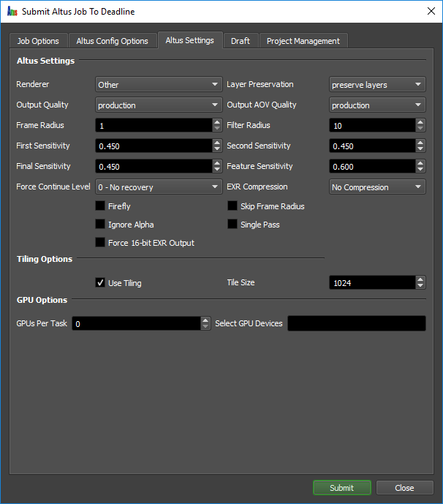Open the Force Continue Level dropdown
Viewport: 443px width, 504px height.
tap(159, 187)
